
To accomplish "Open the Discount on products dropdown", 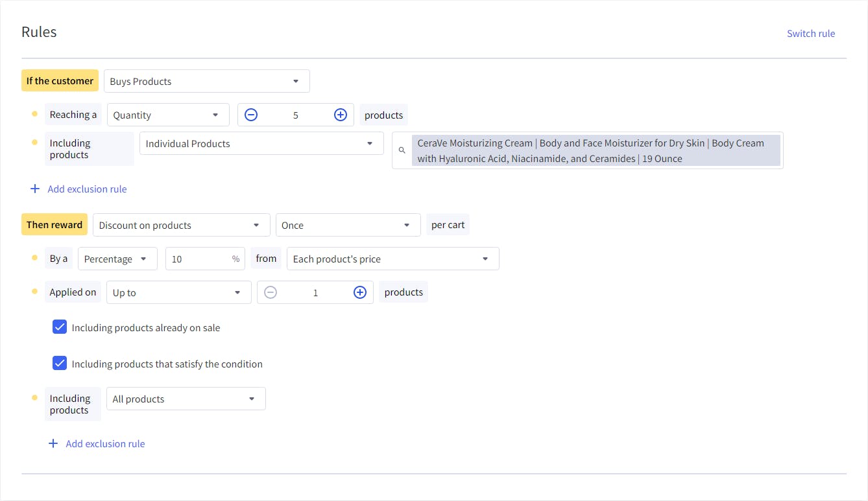I will click(x=181, y=225).
